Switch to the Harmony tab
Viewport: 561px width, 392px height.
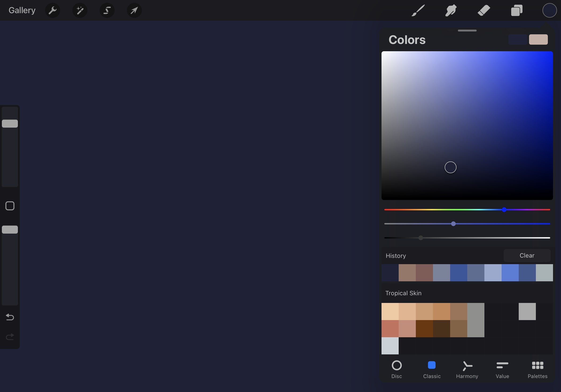tap(467, 369)
